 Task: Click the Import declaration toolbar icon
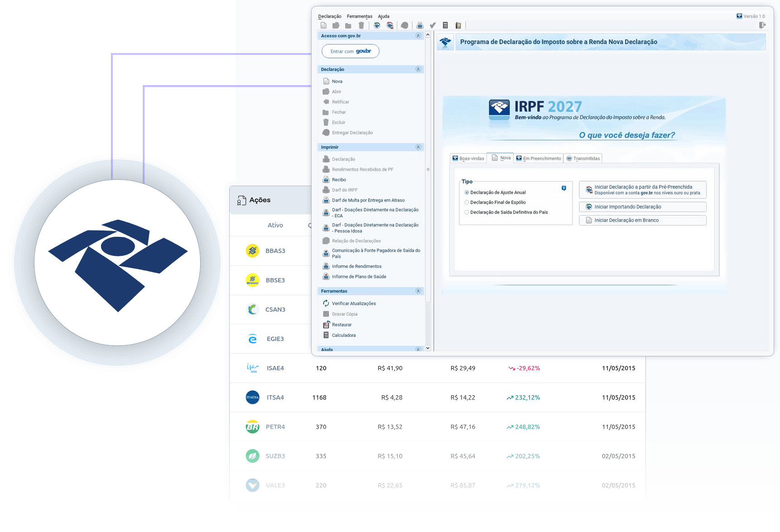[x=377, y=25]
